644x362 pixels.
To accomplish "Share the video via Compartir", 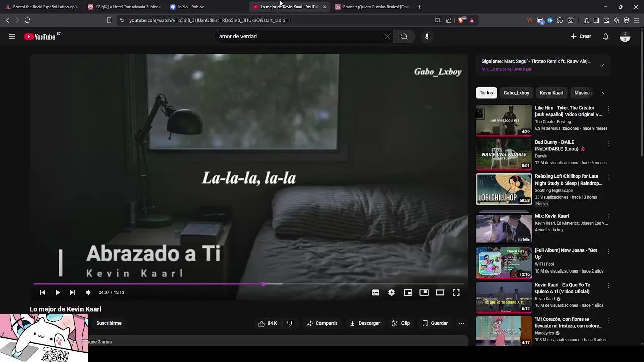I will [322, 323].
